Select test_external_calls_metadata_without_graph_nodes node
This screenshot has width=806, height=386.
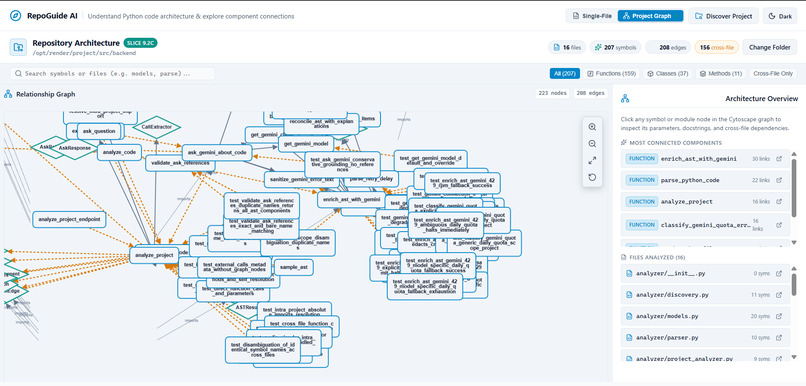[x=234, y=267]
